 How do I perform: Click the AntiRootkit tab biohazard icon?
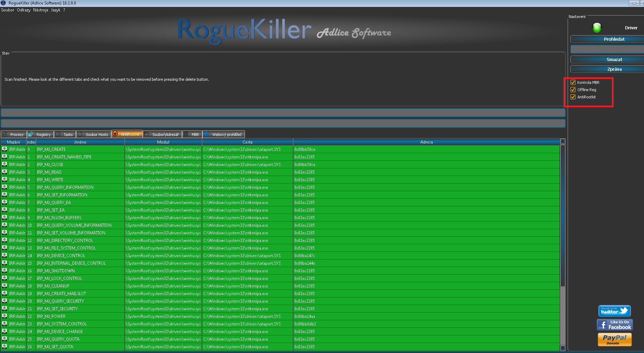[115, 134]
